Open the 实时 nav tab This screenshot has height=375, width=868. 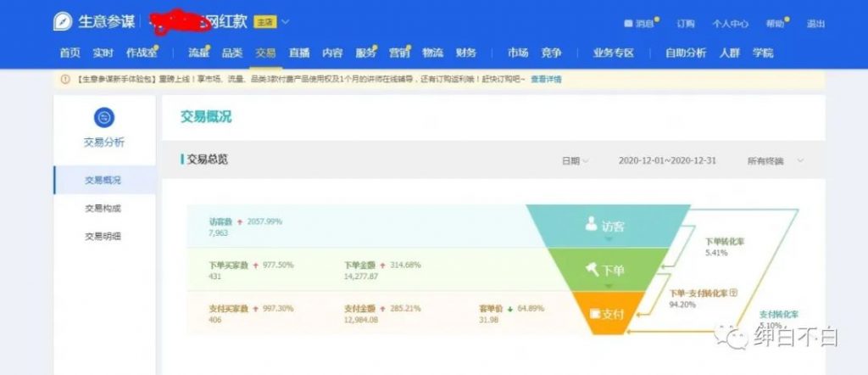tap(103, 53)
